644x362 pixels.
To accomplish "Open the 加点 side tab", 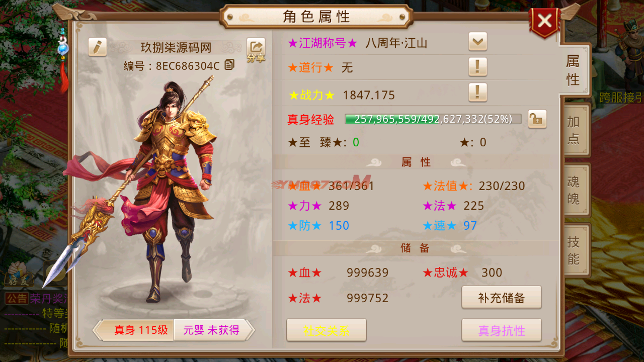I will click(x=575, y=130).
